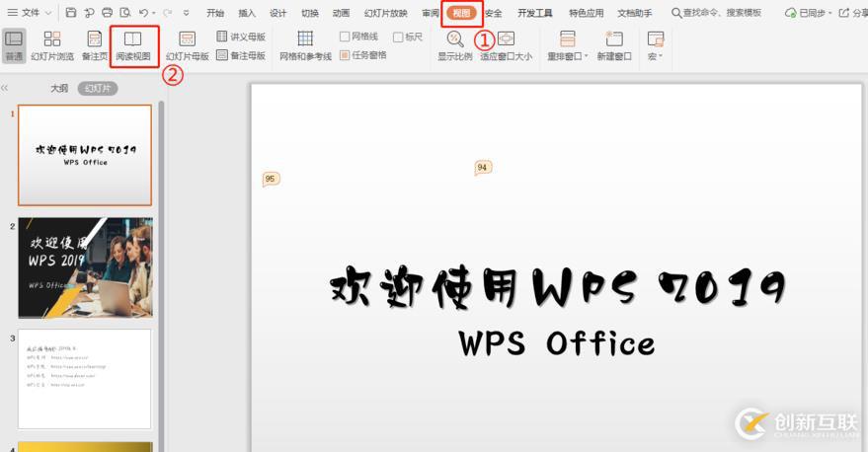
Task: Switch to the 插入 ribbon tab
Action: pyautogui.click(x=246, y=13)
